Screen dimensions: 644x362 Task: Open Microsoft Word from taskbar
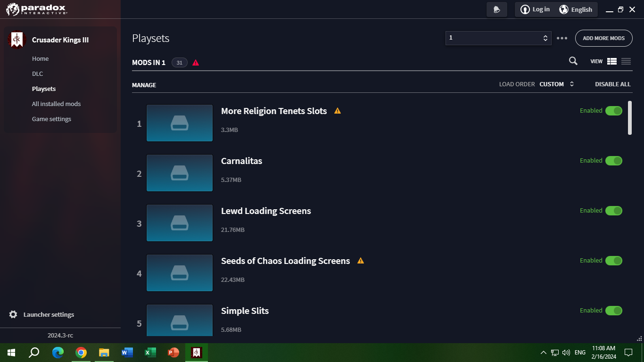(x=127, y=353)
